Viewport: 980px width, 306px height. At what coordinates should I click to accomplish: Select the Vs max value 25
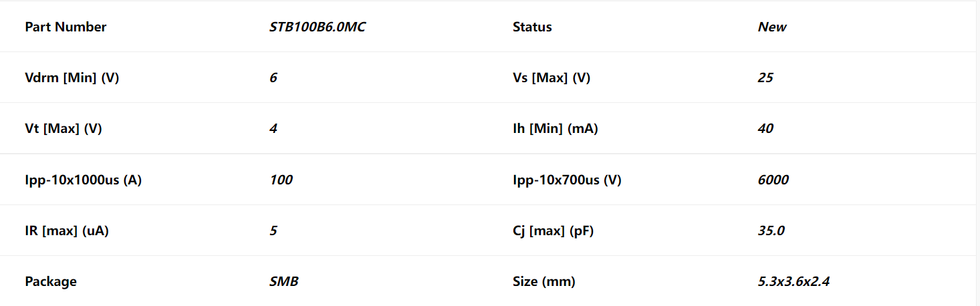pyautogui.click(x=765, y=78)
